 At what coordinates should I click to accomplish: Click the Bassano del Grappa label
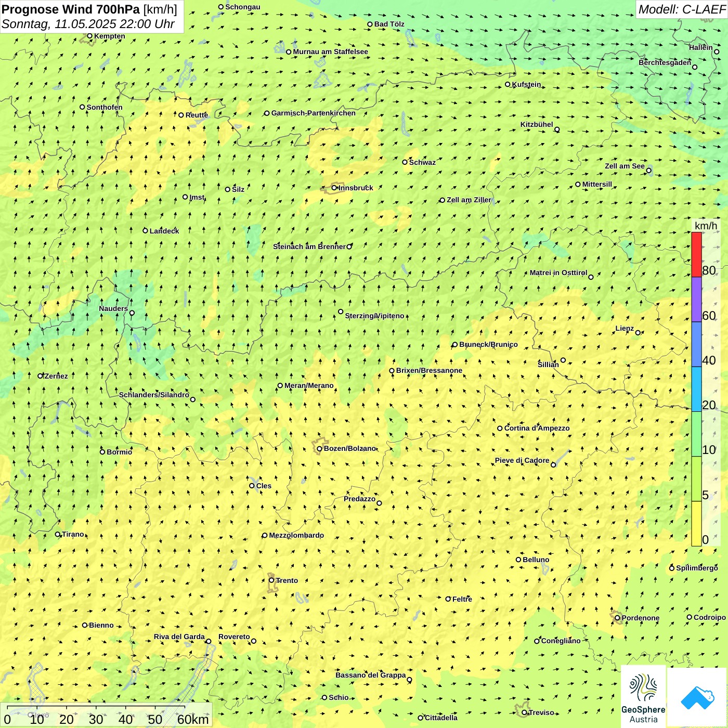[370, 675]
